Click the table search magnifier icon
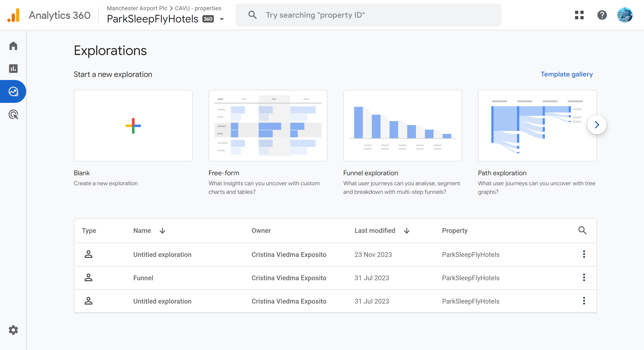Screen dimensions: 644x350 [582, 230]
